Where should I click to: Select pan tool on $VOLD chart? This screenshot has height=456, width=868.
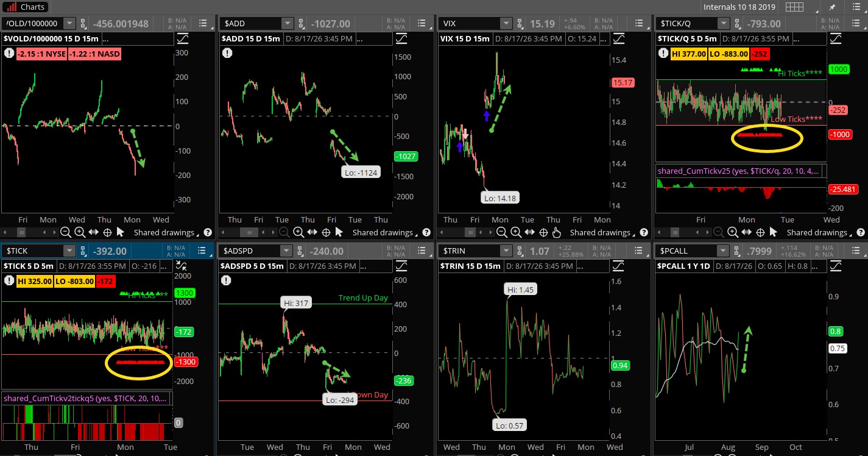coord(93,232)
